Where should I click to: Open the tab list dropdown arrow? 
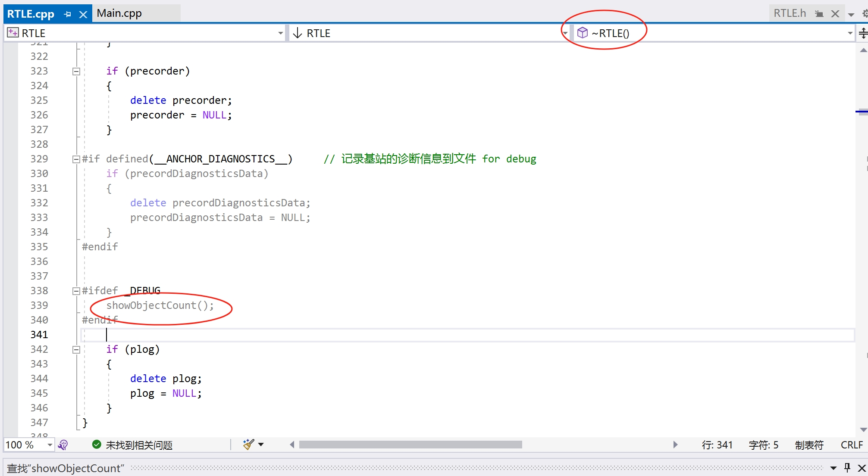pyautogui.click(x=851, y=15)
